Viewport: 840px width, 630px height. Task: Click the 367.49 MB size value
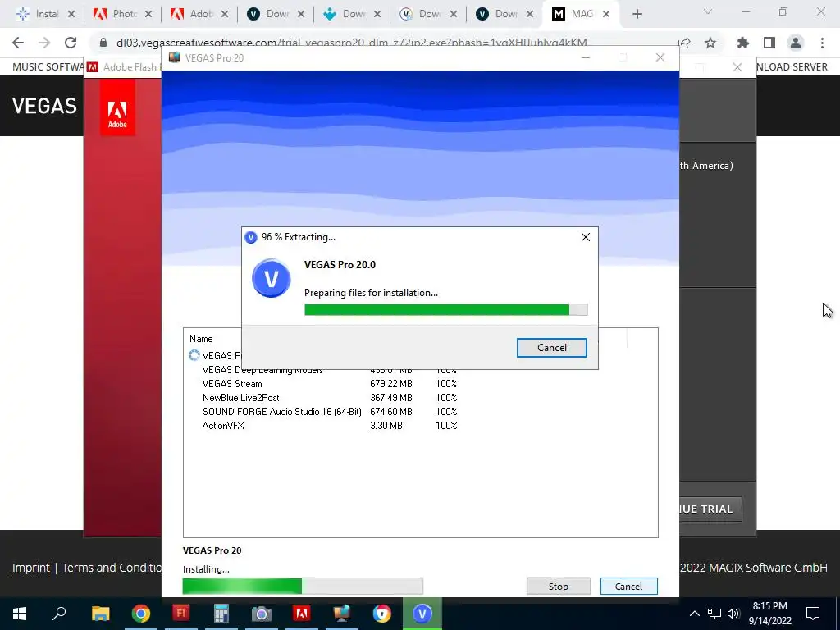(391, 398)
